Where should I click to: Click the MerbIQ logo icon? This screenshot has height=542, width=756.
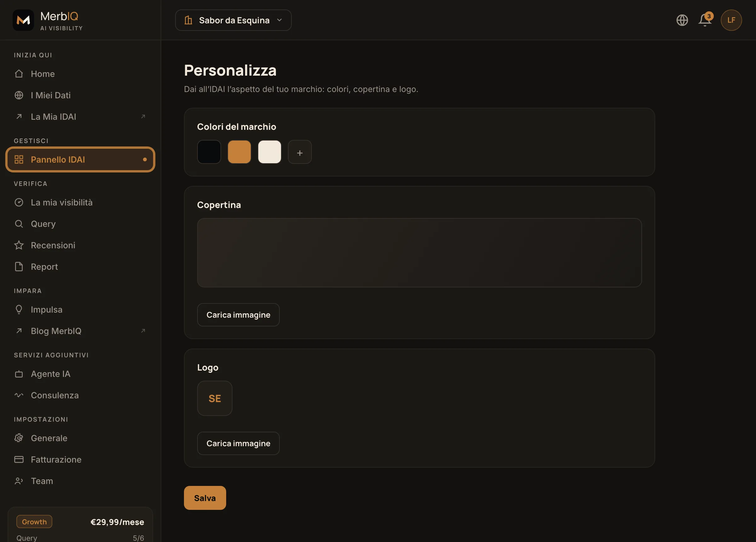pyautogui.click(x=23, y=20)
